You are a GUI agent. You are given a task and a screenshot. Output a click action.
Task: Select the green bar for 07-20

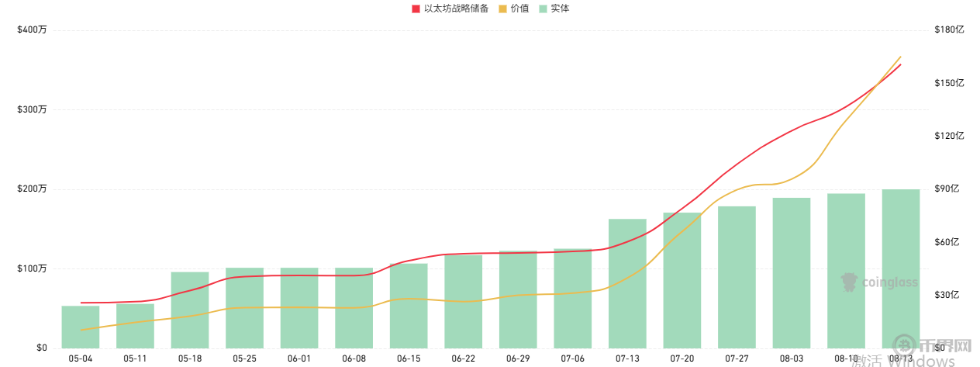[x=682, y=280]
